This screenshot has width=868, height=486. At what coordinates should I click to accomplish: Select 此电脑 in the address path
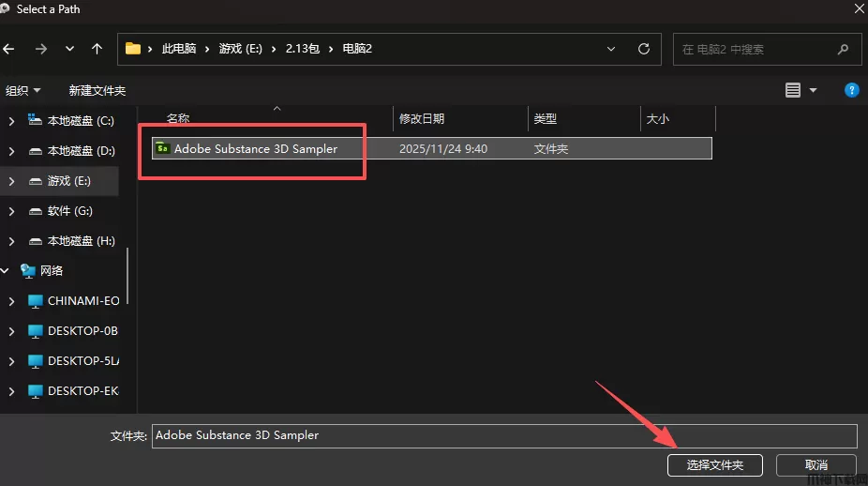[x=179, y=49]
